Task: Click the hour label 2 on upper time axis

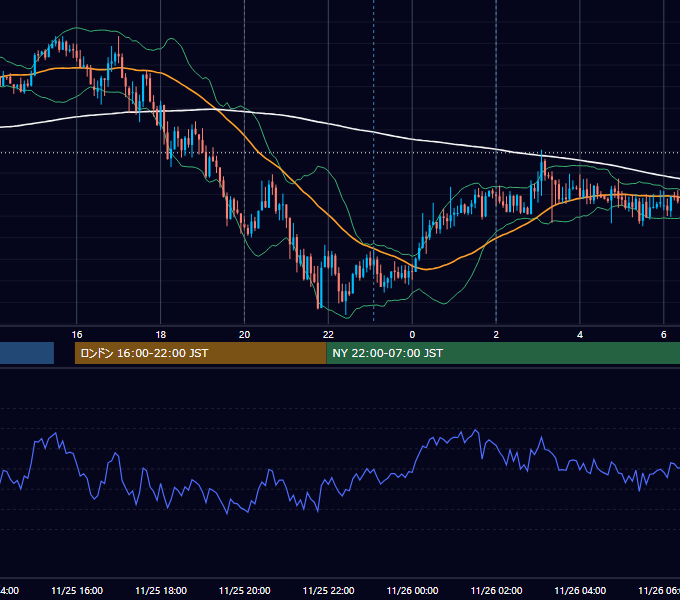Action: [x=496, y=335]
